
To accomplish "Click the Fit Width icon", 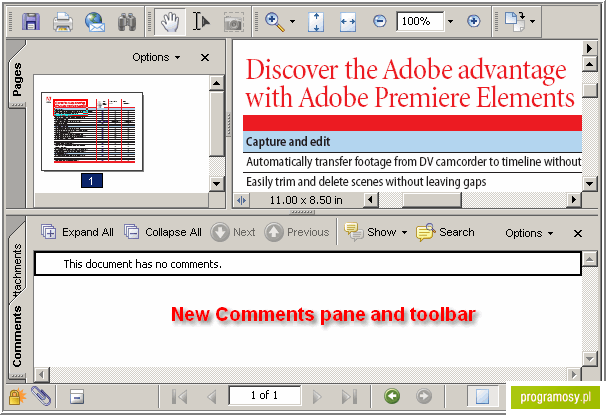I will click(x=348, y=22).
